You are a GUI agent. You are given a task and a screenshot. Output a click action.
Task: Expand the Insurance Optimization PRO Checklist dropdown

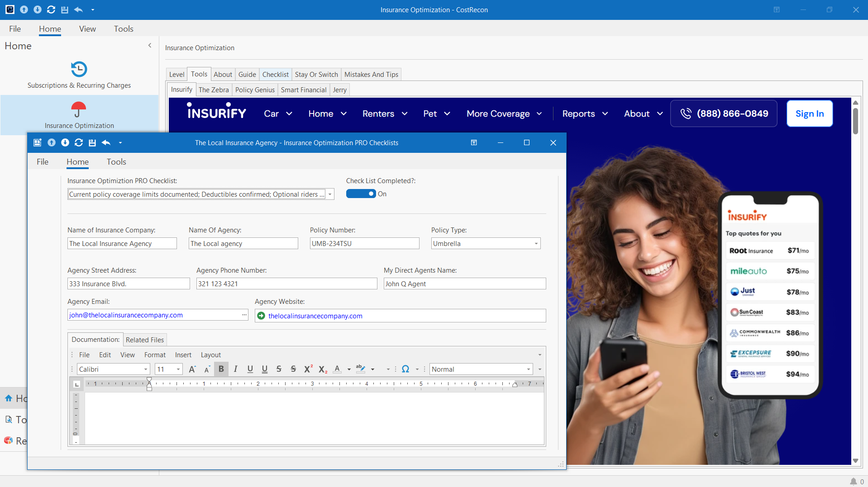pos(330,194)
